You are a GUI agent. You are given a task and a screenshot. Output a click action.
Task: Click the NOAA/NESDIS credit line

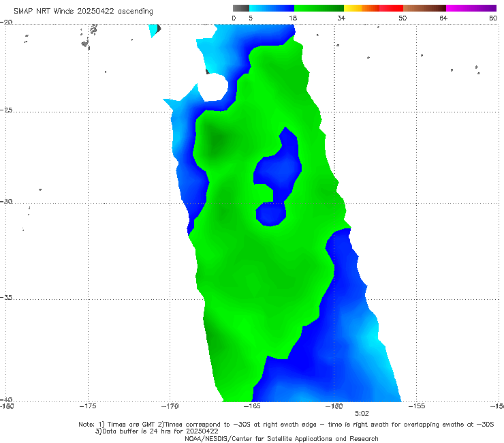[281, 438]
